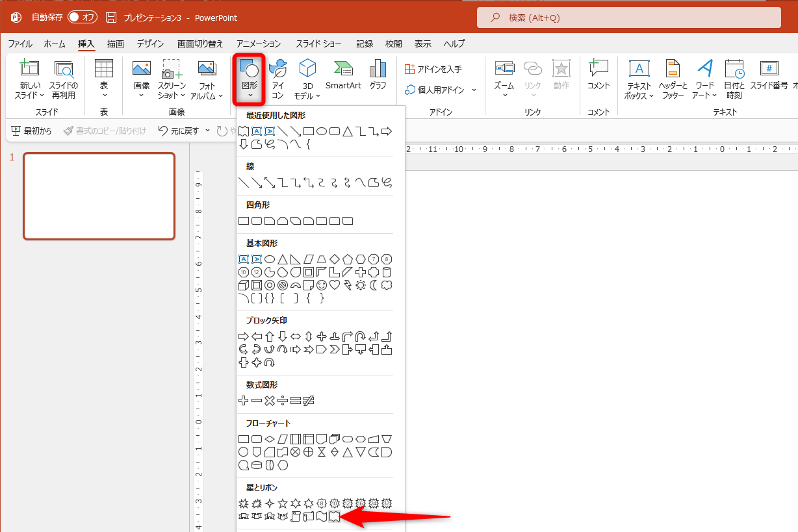Insert an Icon with アイコン button
The image size is (798, 532).
coord(278,79)
